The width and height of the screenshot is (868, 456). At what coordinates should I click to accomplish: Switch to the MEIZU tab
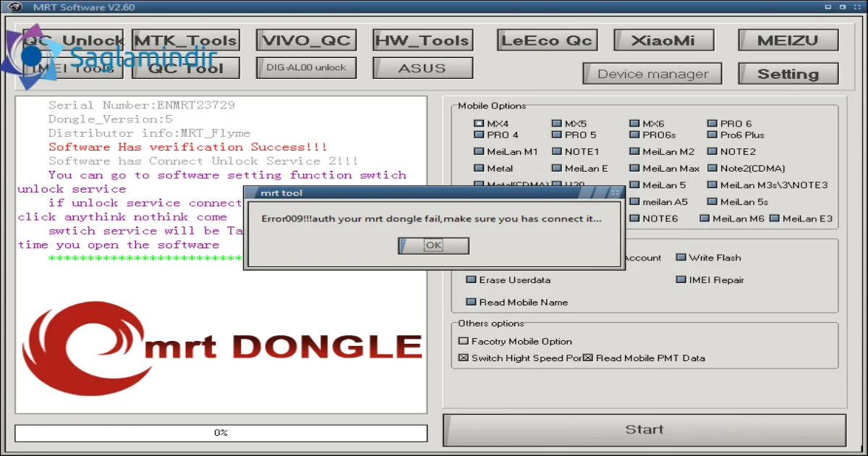[x=788, y=40]
